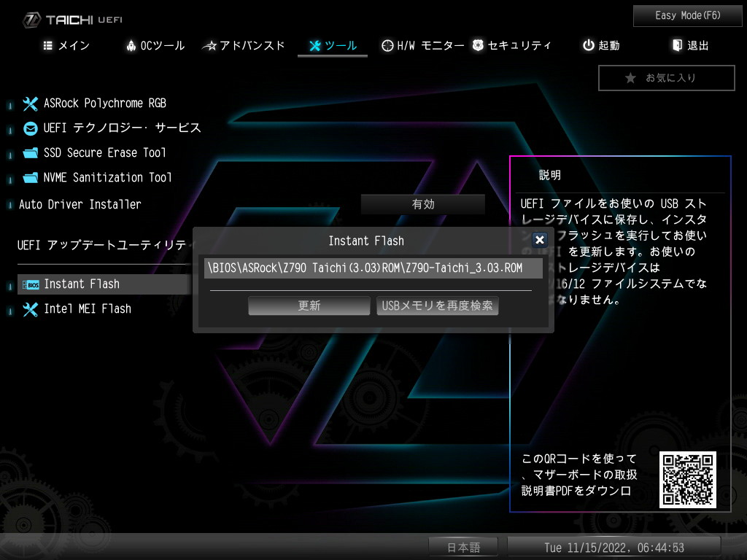The image size is (747, 560).
Task: Click the manual QR code
Action: (687, 480)
